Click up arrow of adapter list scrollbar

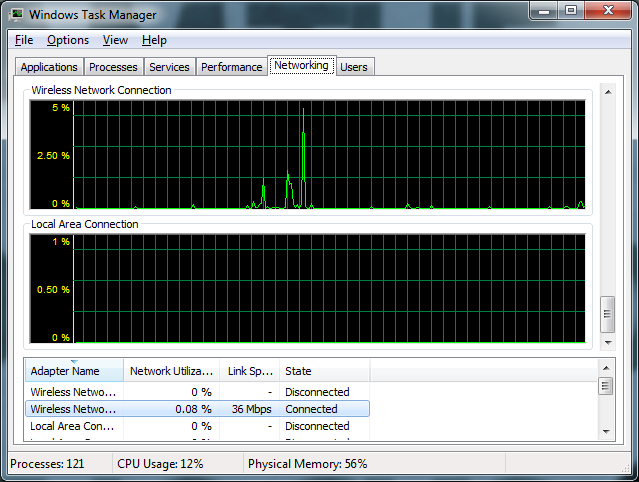(x=606, y=368)
